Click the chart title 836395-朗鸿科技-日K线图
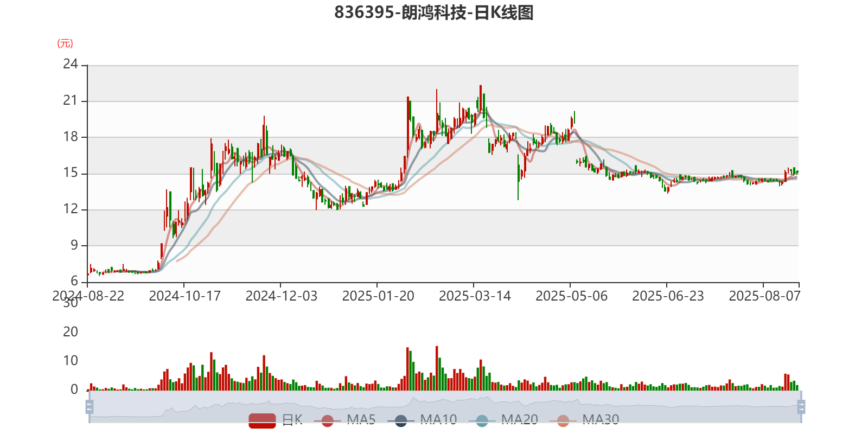This screenshot has width=868, height=434. click(x=434, y=12)
